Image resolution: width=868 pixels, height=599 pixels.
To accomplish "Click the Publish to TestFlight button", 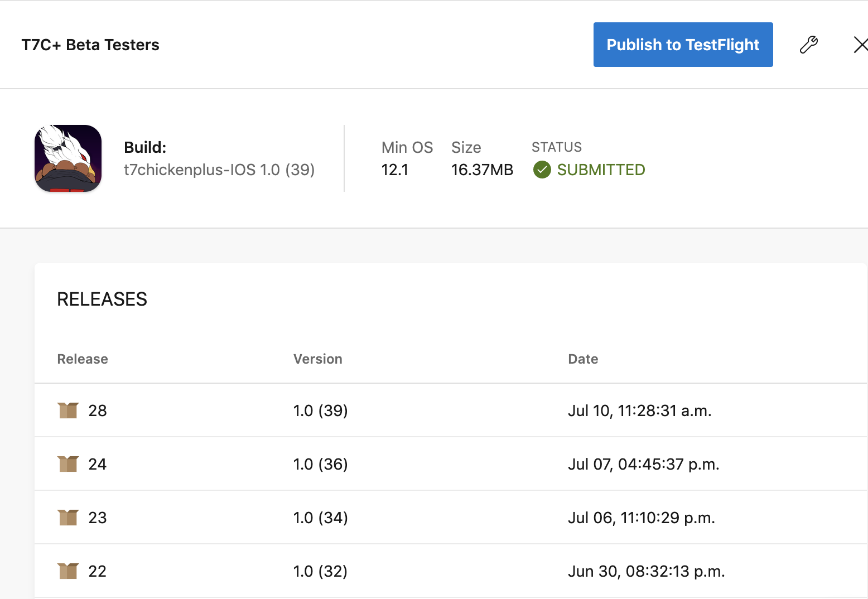I will 683,45.
